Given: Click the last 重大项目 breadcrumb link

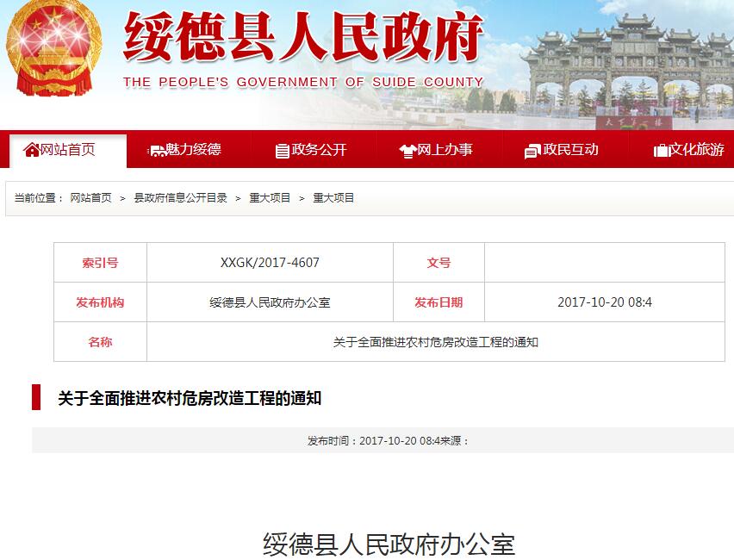Looking at the screenshot, I should [x=333, y=198].
